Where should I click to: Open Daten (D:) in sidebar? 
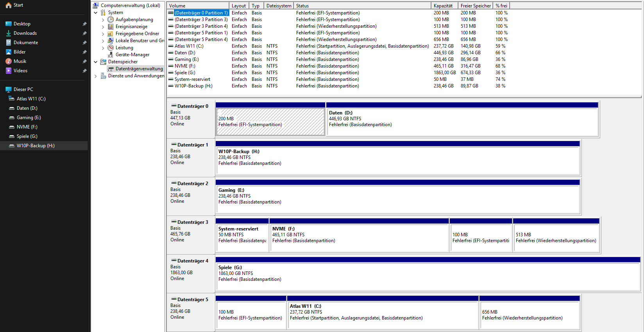tap(44, 108)
